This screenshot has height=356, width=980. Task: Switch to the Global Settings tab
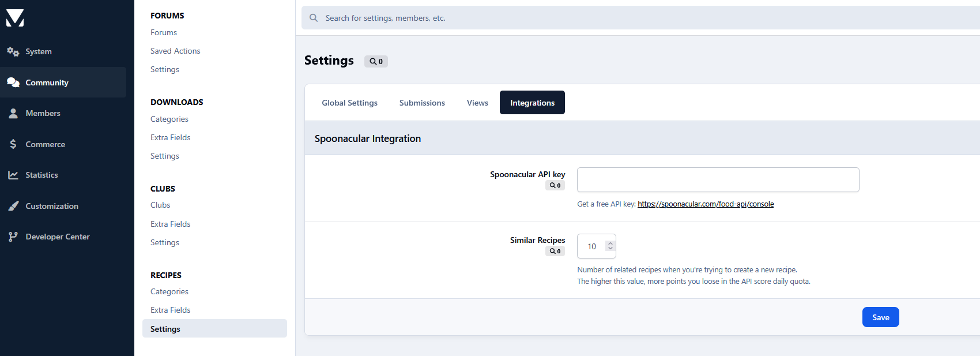click(349, 103)
